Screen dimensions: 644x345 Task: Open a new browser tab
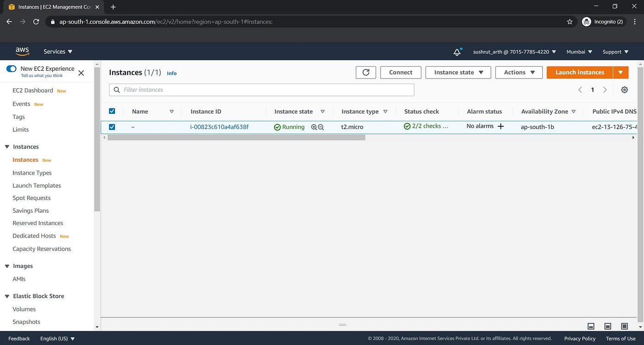(x=113, y=7)
